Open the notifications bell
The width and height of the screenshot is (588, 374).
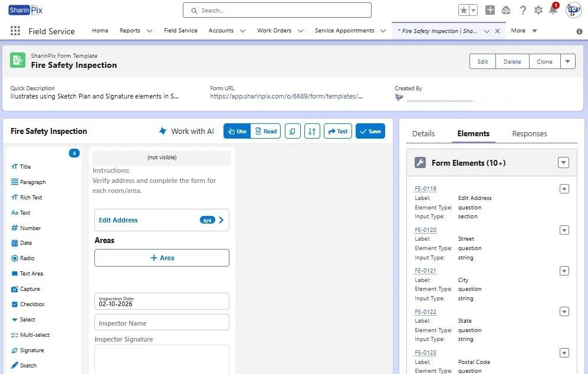[x=553, y=10]
